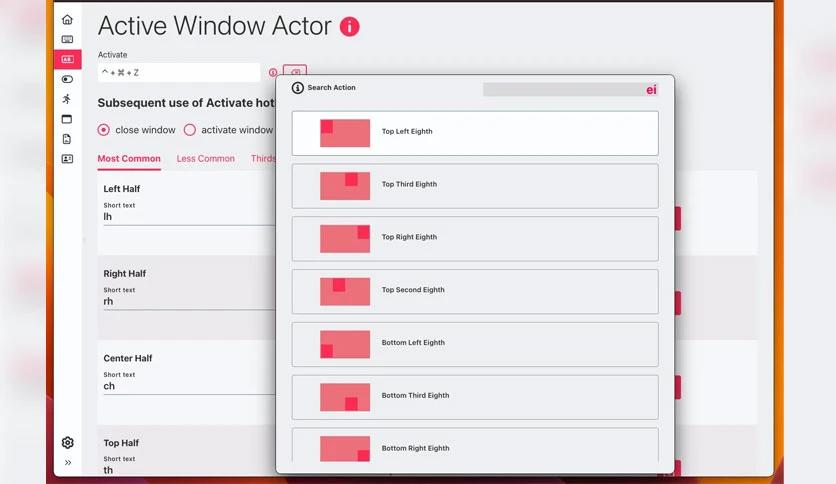The height and width of the screenshot is (484, 836).
Task: Open the keyboard section in the sidebar
Action: pos(67,39)
